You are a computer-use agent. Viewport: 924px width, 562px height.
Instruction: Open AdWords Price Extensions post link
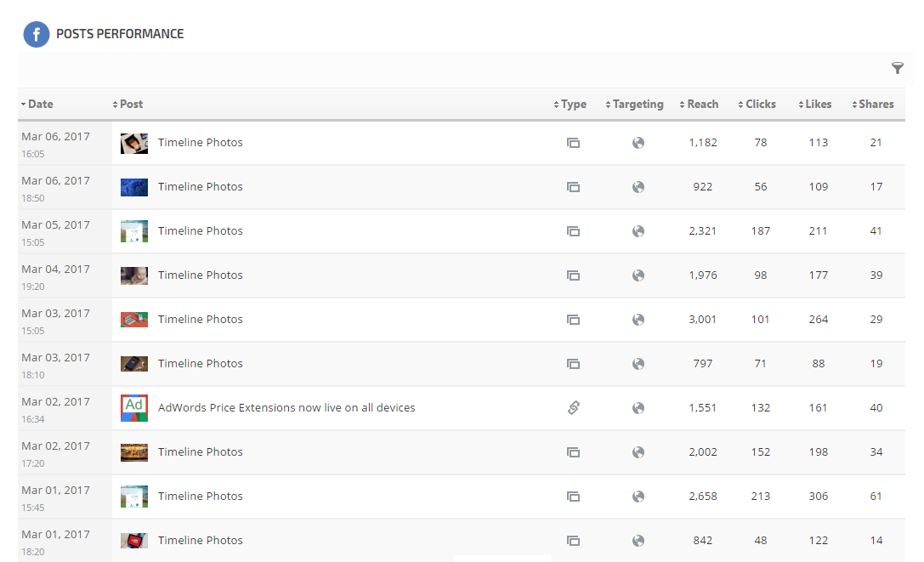point(286,408)
